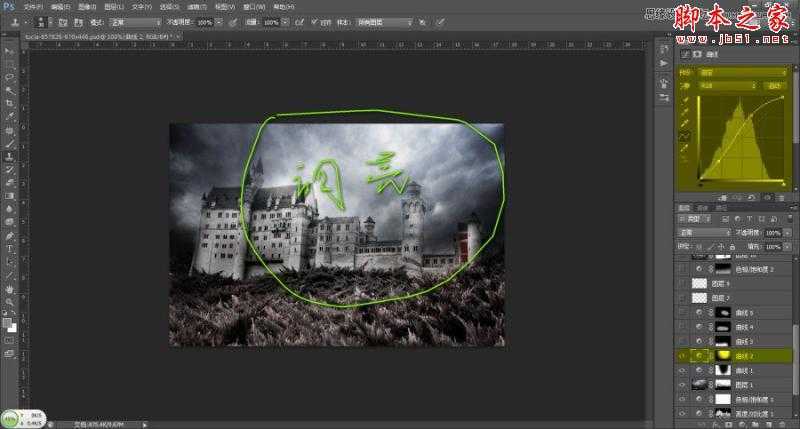Screen dimensions: 800x429
Task: Select the Move tool
Action: point(9,52)
